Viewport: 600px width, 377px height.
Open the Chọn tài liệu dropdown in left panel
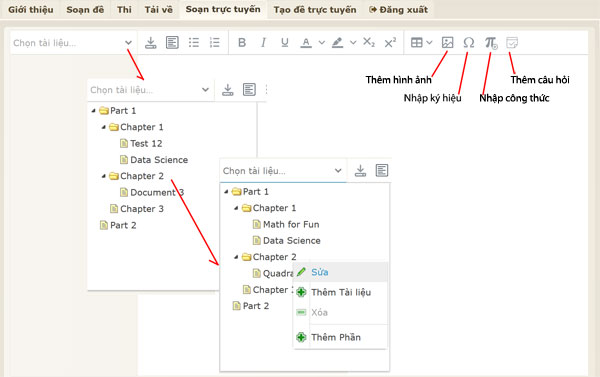coord(150,90)
